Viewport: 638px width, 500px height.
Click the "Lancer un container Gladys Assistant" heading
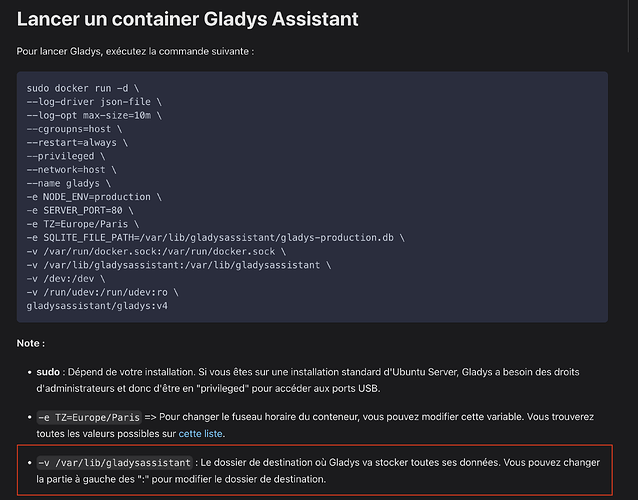pos(188,19)
